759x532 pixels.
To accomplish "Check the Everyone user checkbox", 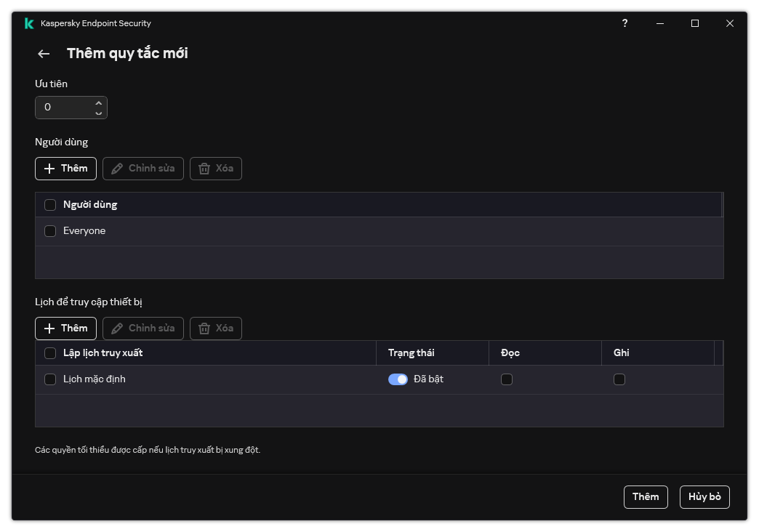I will click(x=50, y=231).
